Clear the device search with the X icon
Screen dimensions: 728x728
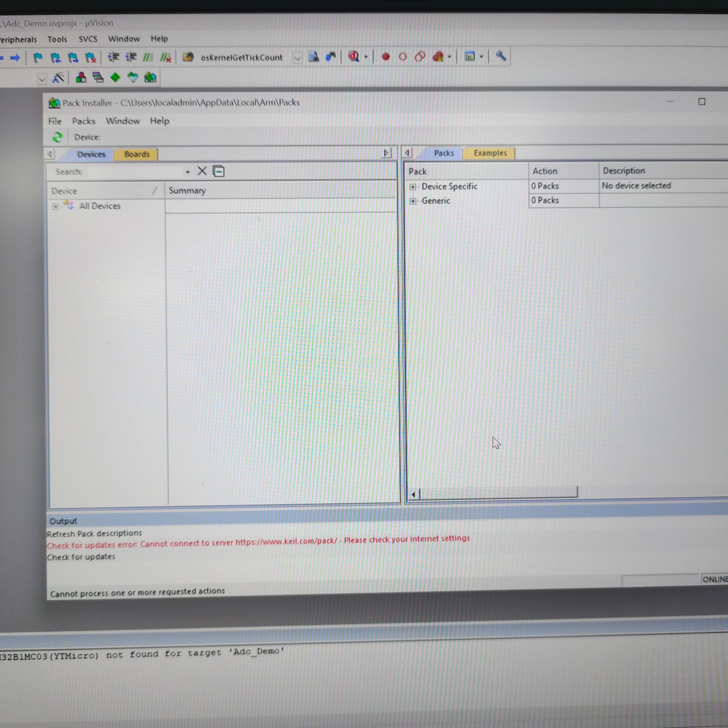coord(202,171)
